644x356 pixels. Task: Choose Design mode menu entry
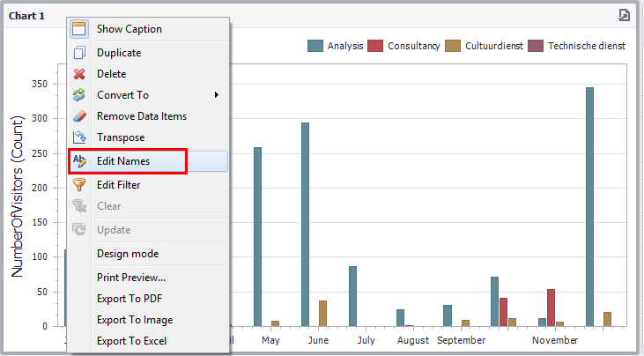click(x=128, y=254)
